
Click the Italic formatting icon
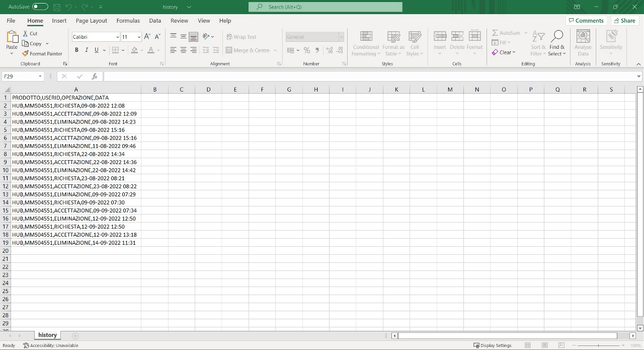pos(87,50)
